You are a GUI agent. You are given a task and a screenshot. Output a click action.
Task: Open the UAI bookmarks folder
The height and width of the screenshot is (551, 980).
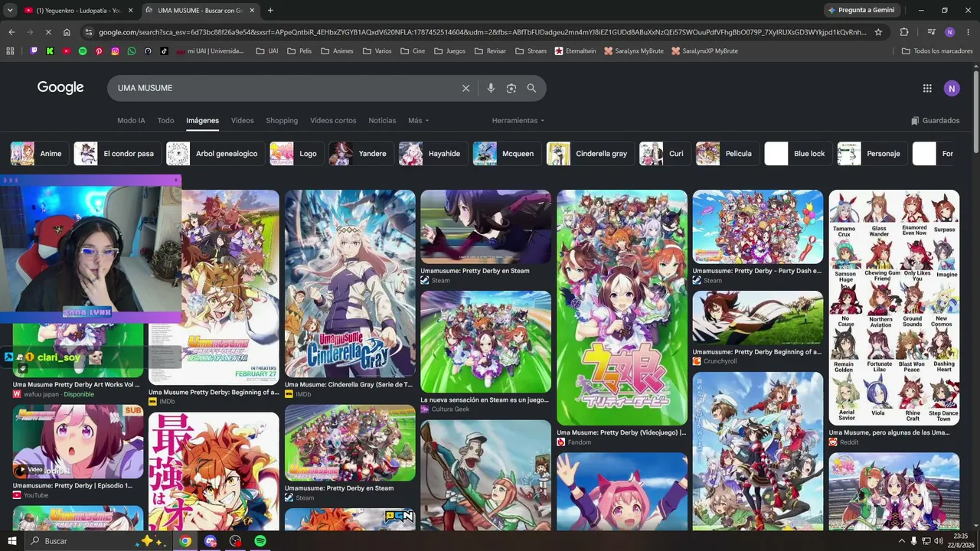coord(267,51)
